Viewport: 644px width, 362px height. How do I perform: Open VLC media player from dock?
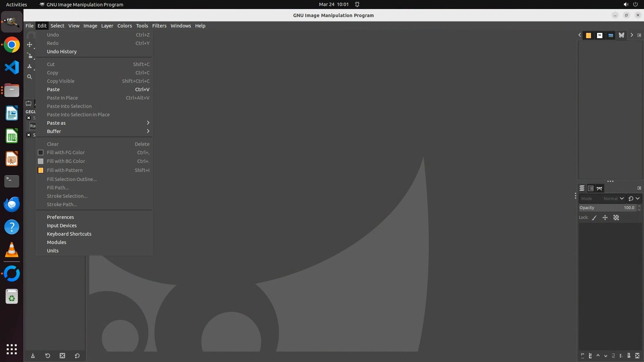tap(12, 250)
